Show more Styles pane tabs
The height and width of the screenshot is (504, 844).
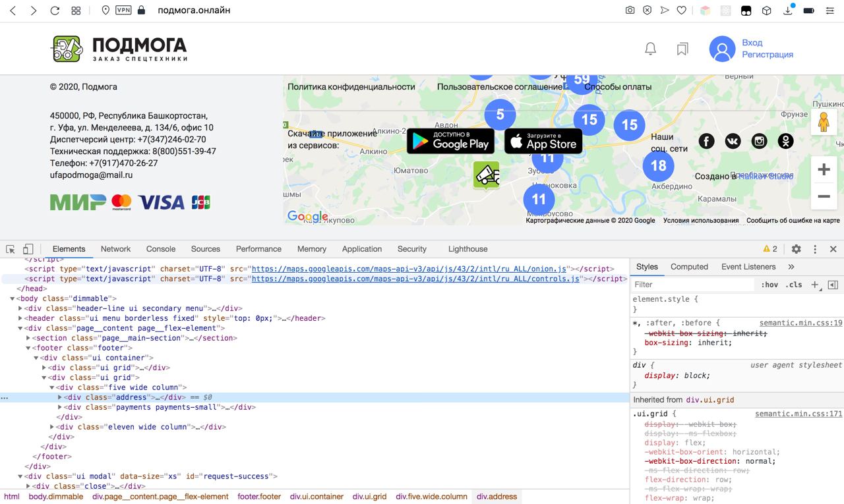[x=791, y=267]
